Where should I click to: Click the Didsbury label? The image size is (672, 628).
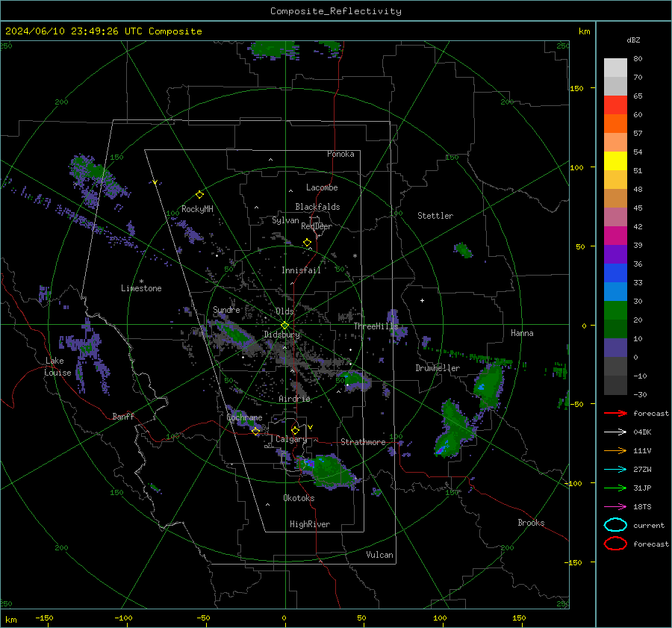[x=281, y=335]
